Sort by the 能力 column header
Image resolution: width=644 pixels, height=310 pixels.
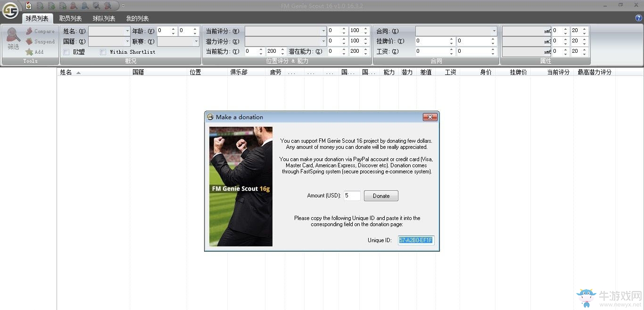click(x=389, y=72)
